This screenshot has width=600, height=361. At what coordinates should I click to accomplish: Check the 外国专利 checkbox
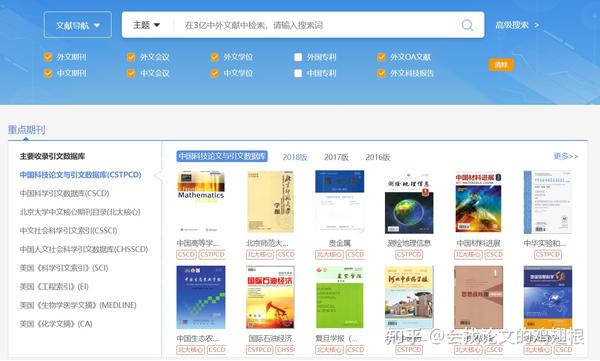(298, 57)
